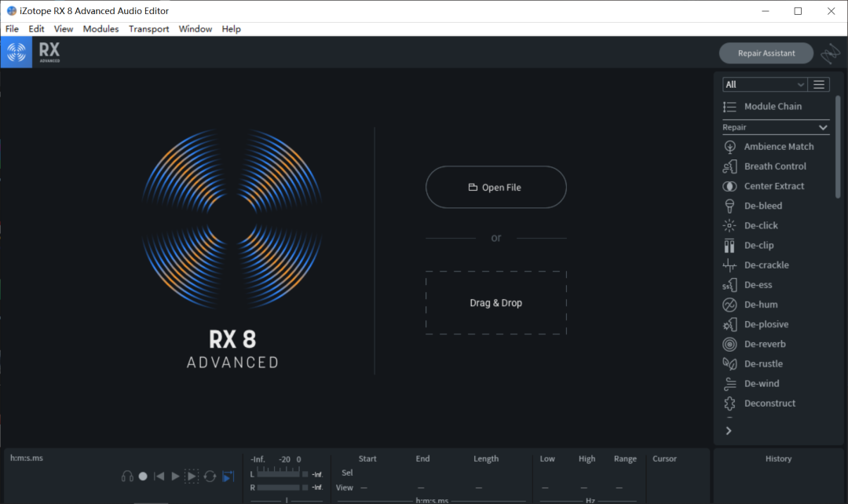Screen dimensions: 848x504
Task: Click the High frequency header
Action: pyautogui.click(x=587, y=458)
